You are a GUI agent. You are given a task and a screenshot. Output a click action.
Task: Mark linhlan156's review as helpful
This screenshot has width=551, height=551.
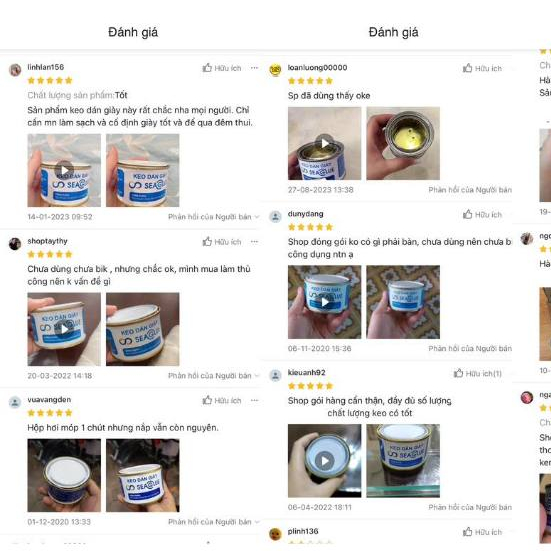222,68
